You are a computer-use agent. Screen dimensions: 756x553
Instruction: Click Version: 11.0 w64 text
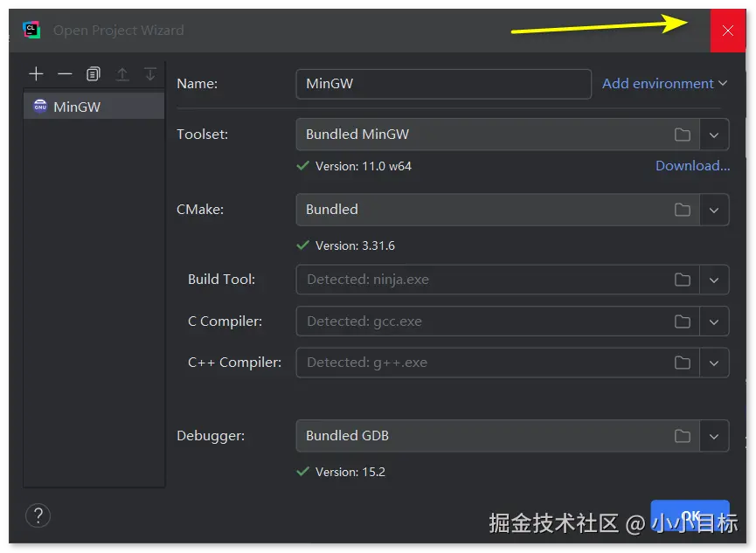[x=363, y=166]
